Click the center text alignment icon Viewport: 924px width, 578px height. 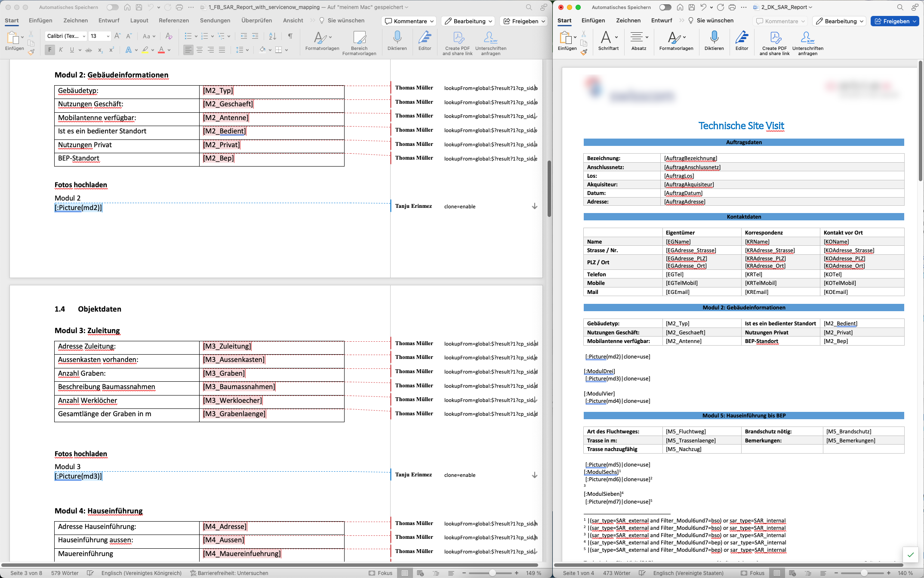click(200, 50)
